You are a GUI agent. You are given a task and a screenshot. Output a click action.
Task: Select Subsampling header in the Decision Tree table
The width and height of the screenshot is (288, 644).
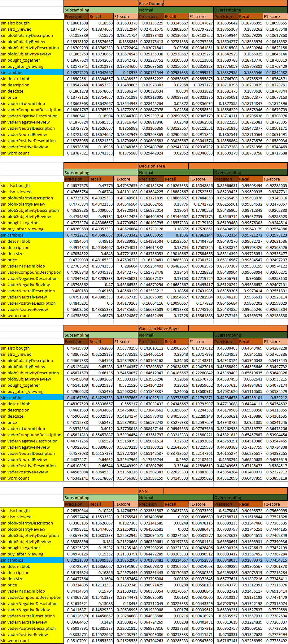(x=101, y=173)
